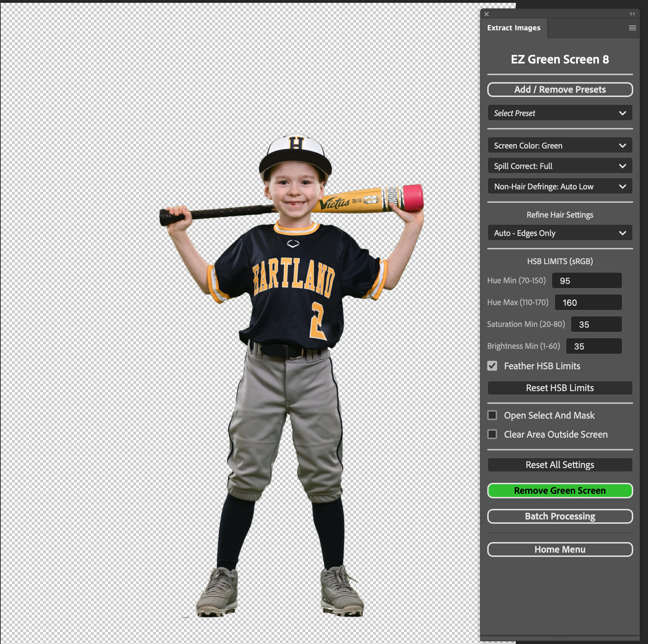Click the 'Brightness Min (1-60)' label
This screenshot has height=644, width=648.
tap(524, 346)
